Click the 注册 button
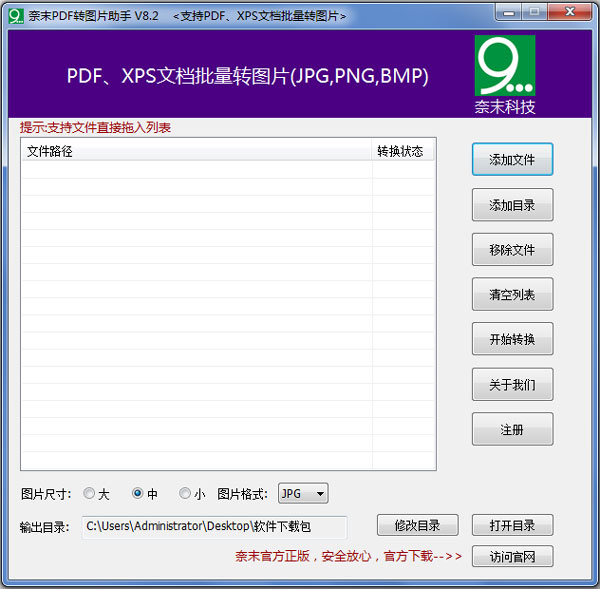 [x=512, y=430]
